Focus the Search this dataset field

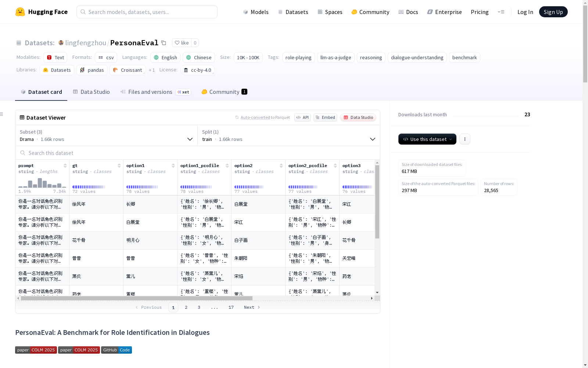tap(198, 153)
